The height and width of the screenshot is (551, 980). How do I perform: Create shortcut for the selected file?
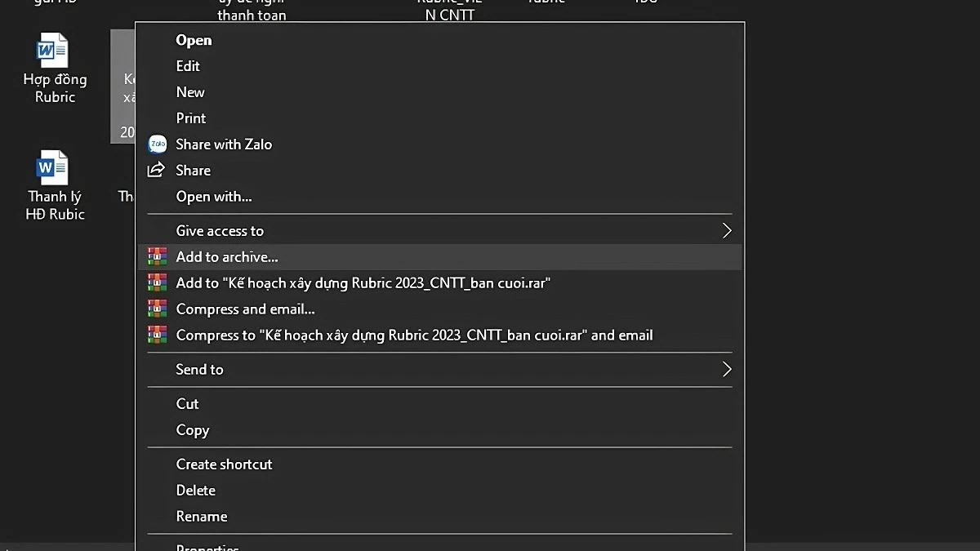pyautogui.click(x=224, y=464)
